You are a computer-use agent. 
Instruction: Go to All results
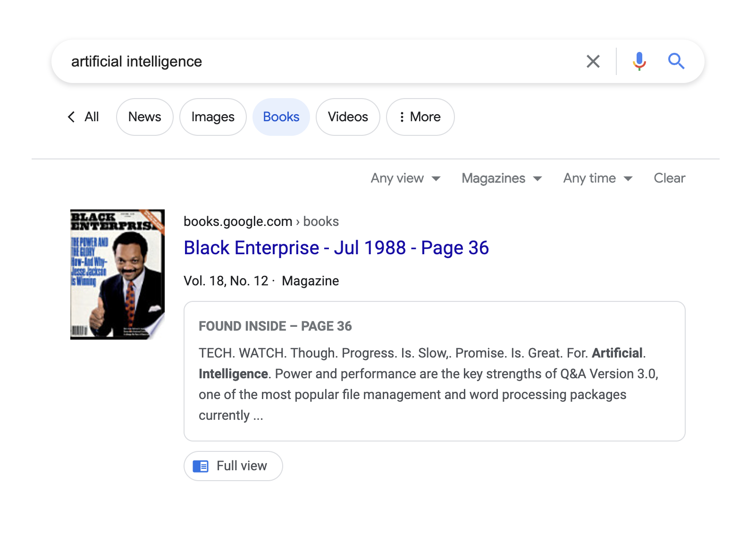(92, 117)
